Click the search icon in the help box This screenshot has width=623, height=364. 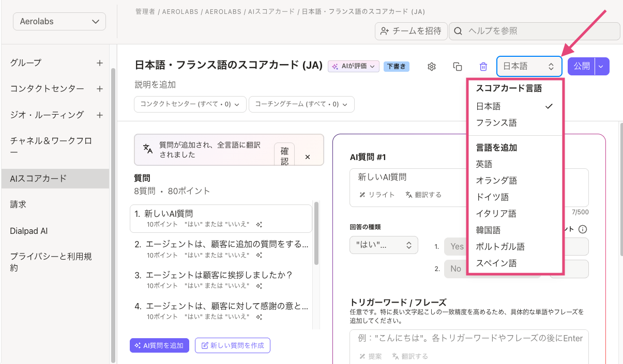[458, 31]
